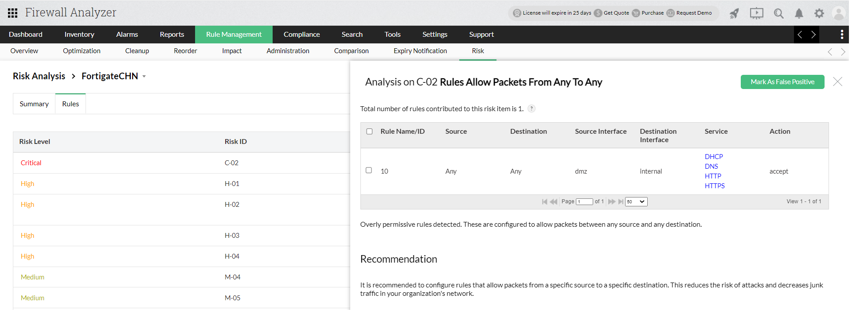868x310 pixels.
Task: Check the select-all rules header checkbox
Action: (369, 132)
